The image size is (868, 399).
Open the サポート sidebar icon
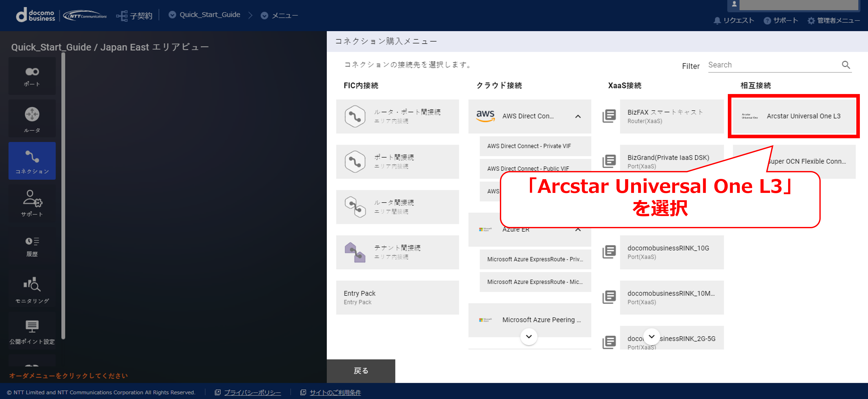tap(32, 203)
